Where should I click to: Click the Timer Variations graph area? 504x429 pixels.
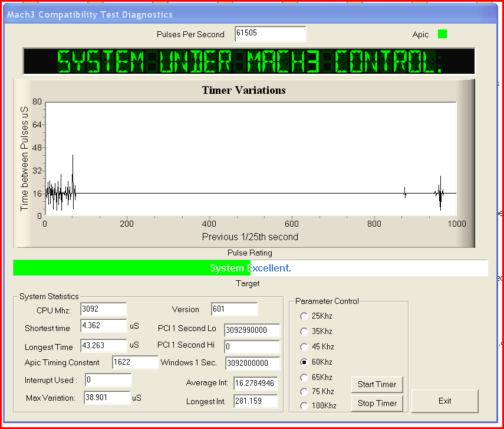coord(251,159)
